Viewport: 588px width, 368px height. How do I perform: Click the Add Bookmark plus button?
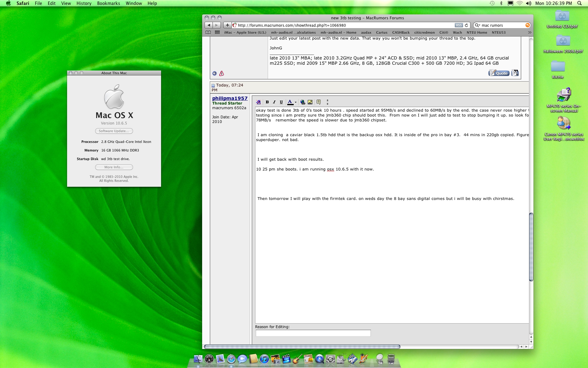coord(227,25)
